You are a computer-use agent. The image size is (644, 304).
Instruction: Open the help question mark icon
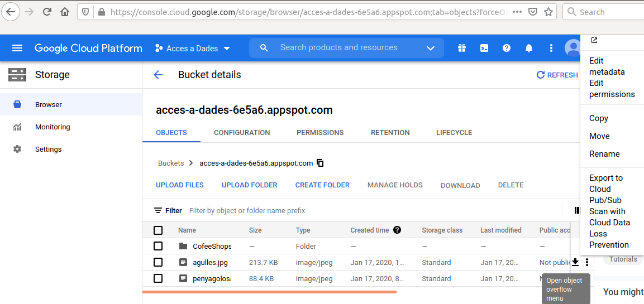(507, 48)
